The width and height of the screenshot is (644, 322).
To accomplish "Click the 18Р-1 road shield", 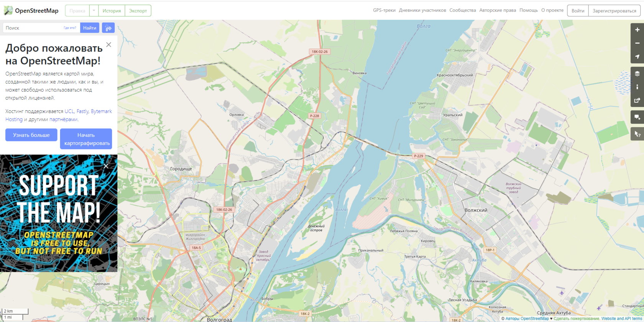I will [490, 250].
